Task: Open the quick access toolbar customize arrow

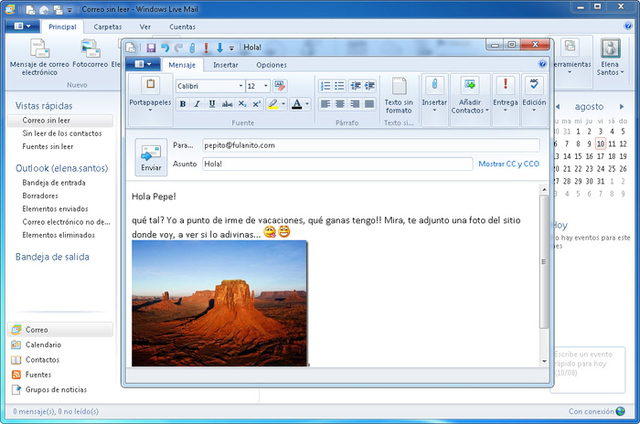Action: [x=231, y=48]
